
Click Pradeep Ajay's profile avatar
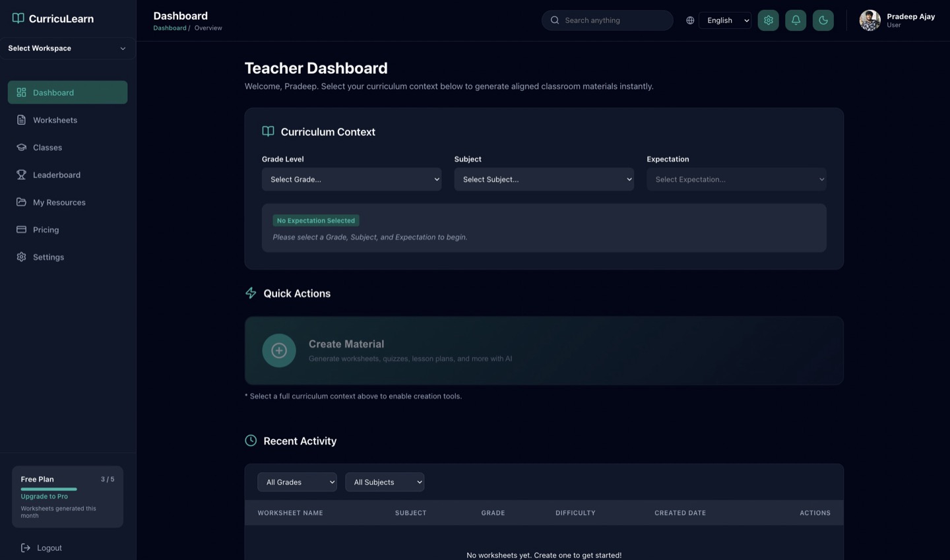click(870, 20)
